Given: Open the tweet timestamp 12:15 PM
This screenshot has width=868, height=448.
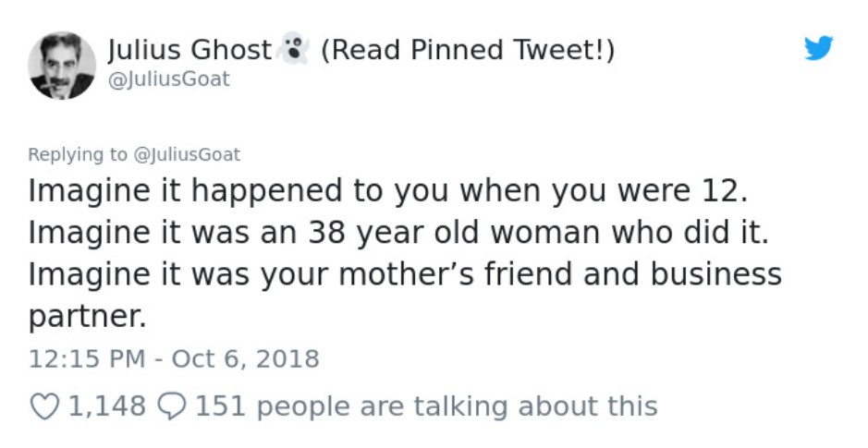Looking at the screenshot, I should tap(87, 358).
